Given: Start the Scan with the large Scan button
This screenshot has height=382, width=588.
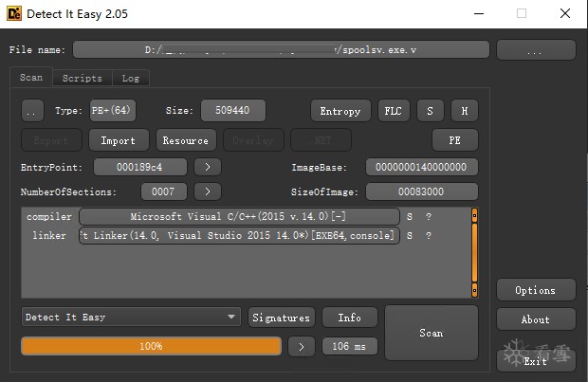Looking at the screenshot, I should pos(432,333).
